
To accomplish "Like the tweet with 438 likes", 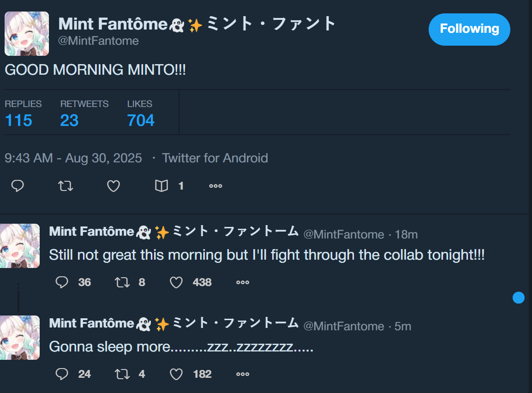I will coord(176,282).
